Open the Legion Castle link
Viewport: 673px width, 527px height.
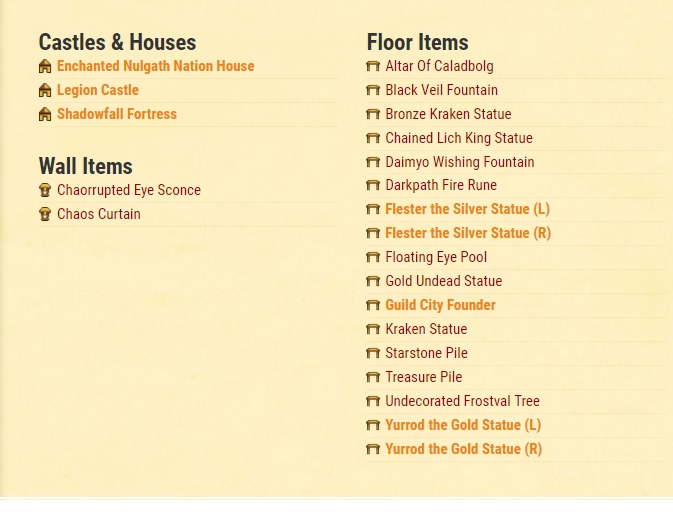(98, 90)
